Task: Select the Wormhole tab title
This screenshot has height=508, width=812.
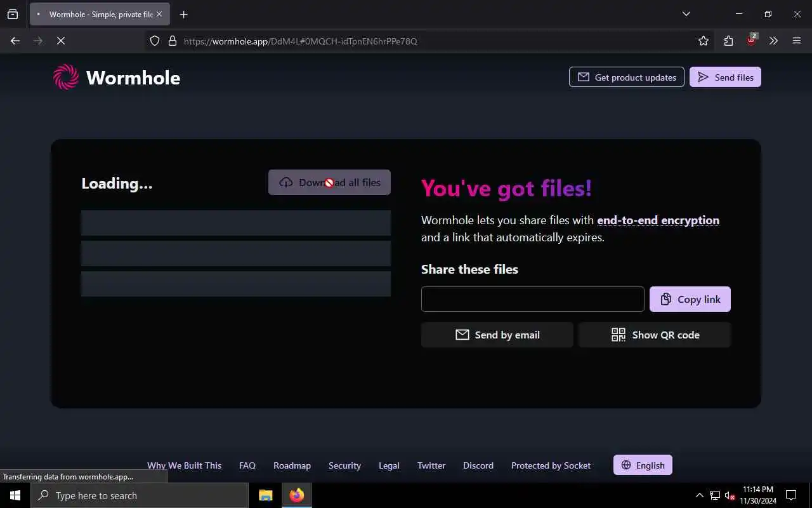Action: 101,14
